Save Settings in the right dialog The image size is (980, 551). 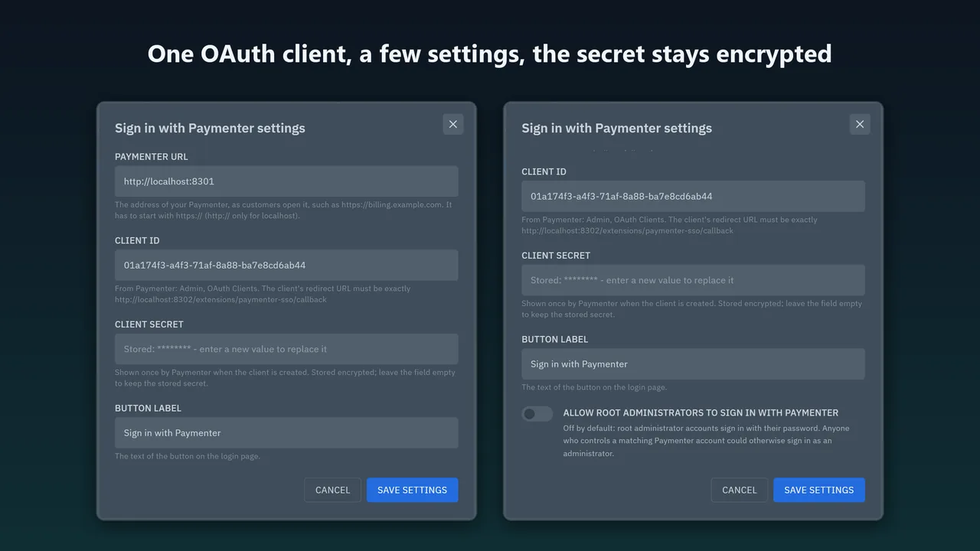[x=818, y=491]
